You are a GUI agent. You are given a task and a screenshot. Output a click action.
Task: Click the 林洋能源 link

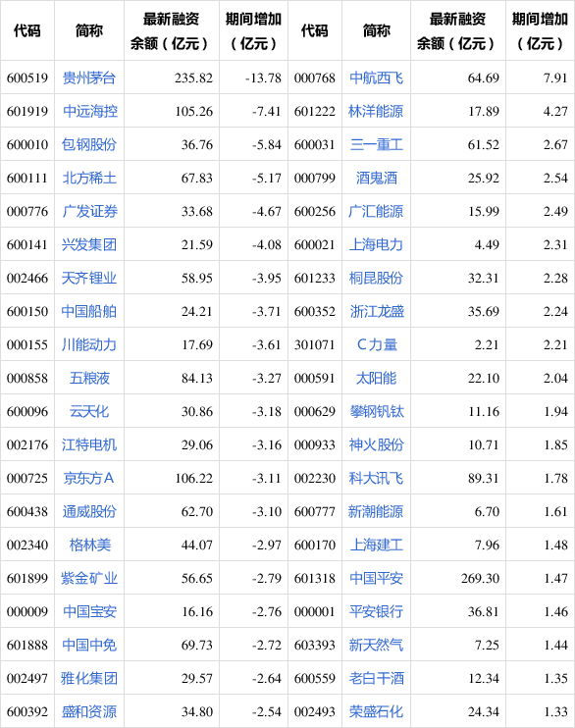point(376,111)
